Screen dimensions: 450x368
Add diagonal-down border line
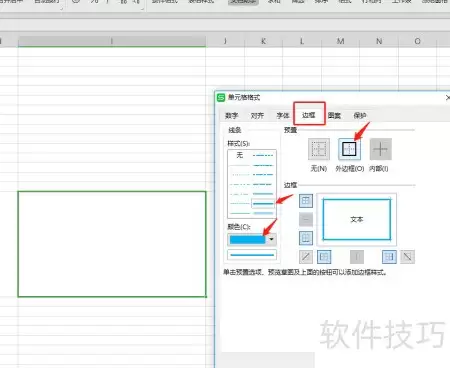pos(407,257)
